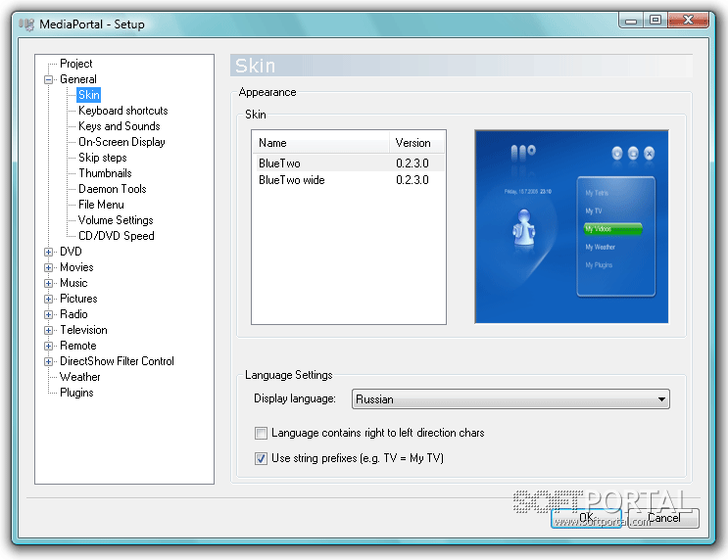
Task: Click BlueTwo version 0.2.3.0 cell
Action: (413, 163)
